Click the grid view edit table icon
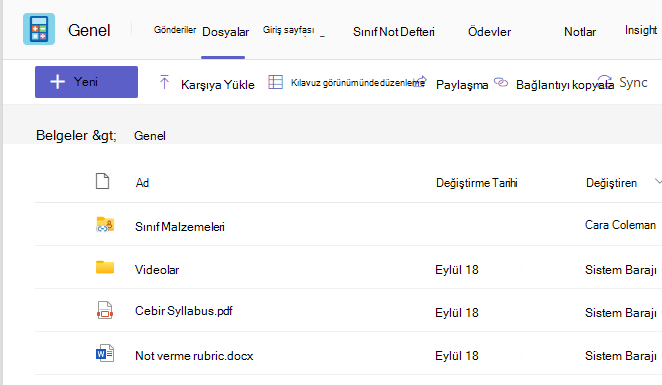Image resolution: width=662 pixels, height=385 pixels. pyautogui.click(x=276, y=82)
